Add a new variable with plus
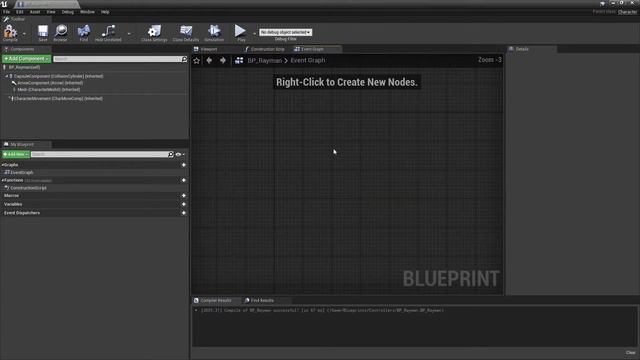The height and width of the screenshot is (360, 640). pos(184,204)
